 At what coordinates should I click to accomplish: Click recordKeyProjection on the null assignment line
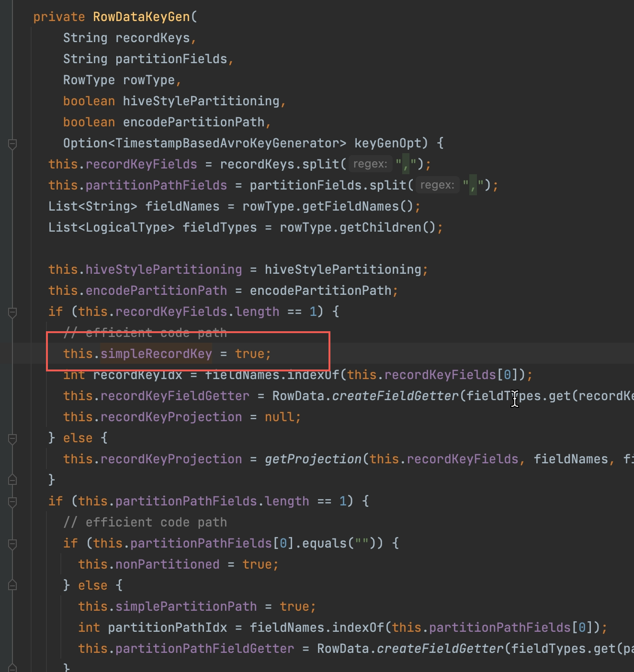click(171, 417)
